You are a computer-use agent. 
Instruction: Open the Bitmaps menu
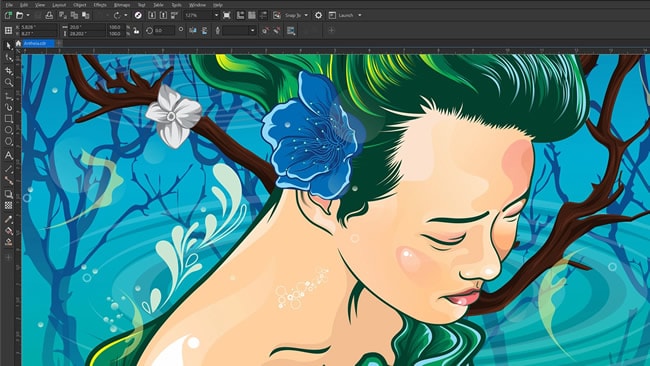pos(121,5)
